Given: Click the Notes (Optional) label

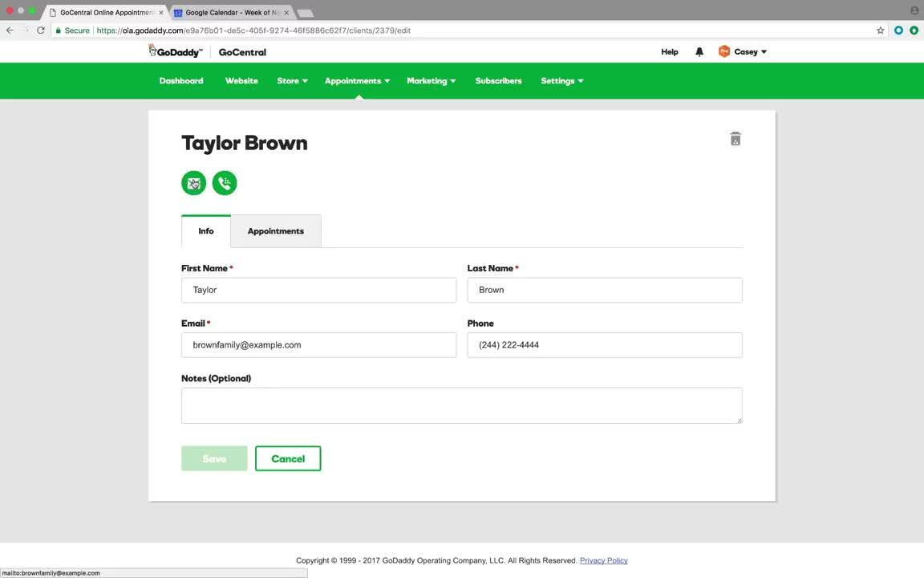Looking at the screenshot, I should (x=217, y=378).
